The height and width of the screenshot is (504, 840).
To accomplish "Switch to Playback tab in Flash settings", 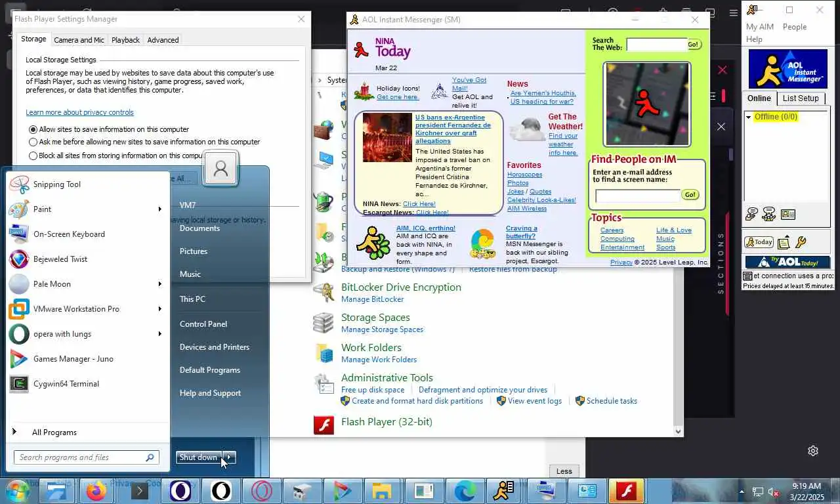I will point(125,40).
